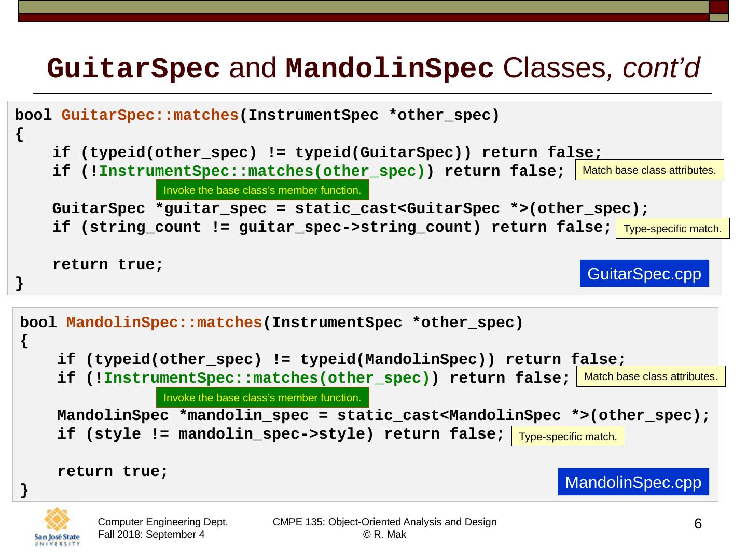Click the 'Type-specific match.' note beside the style line
This screenshot has height=560, width=747.
click(x=568, y=437)
